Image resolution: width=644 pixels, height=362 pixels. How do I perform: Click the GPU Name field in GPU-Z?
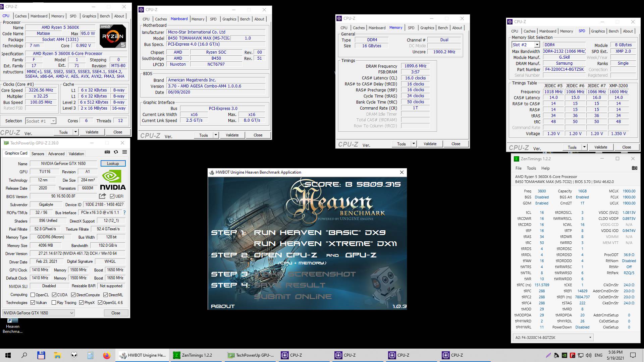[63, 164]
